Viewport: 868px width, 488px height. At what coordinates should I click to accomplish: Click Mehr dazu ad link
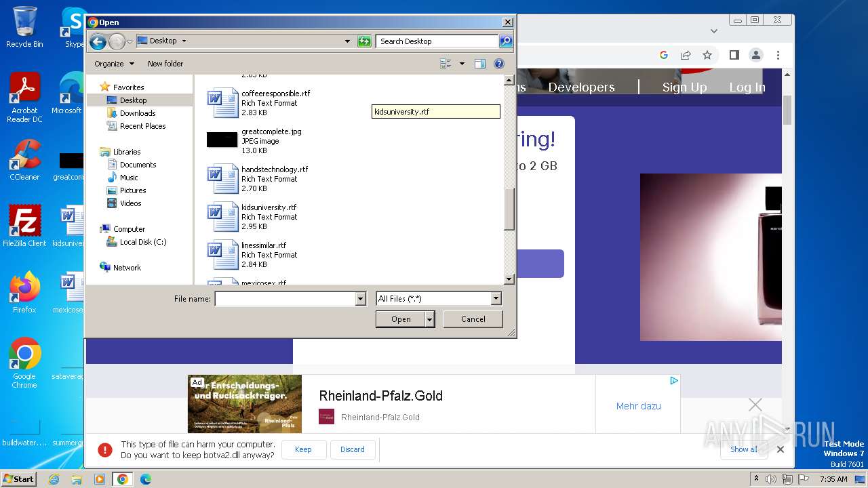click(x=638, y=406)
